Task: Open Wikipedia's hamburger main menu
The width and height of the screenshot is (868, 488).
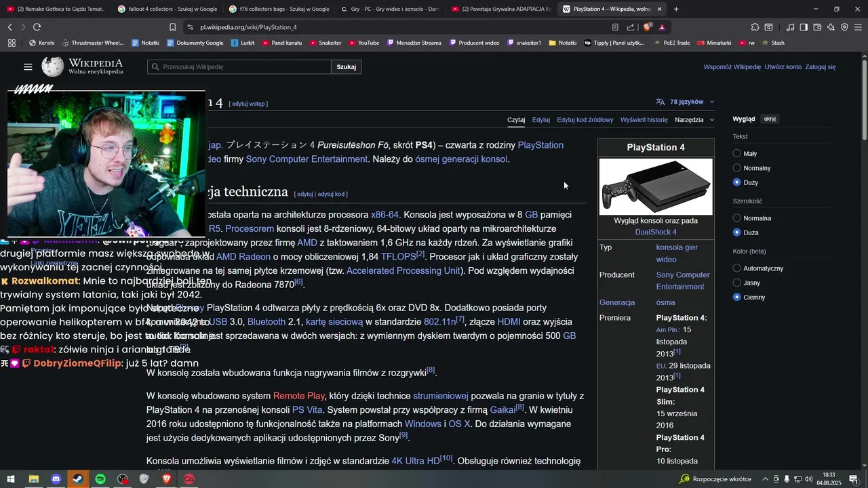Action: (28, 66)
